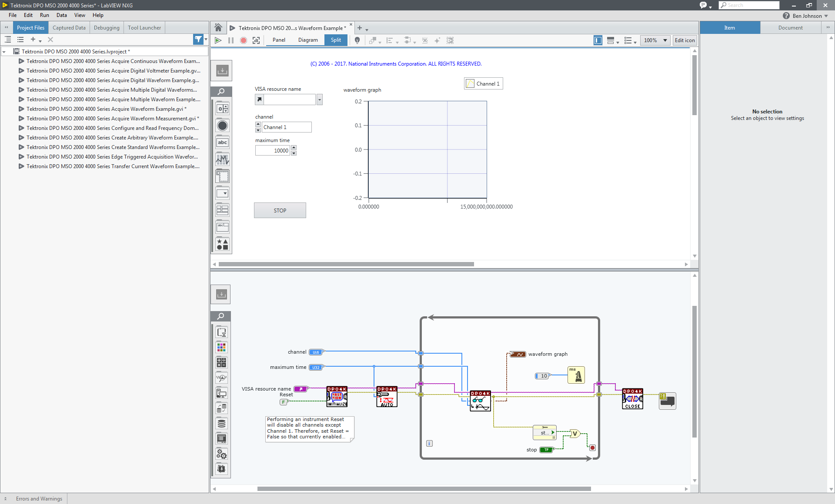Switch to Diagram view
This screenshot has width=835, height=504.
pyautogui.click(x=308, y=40)
